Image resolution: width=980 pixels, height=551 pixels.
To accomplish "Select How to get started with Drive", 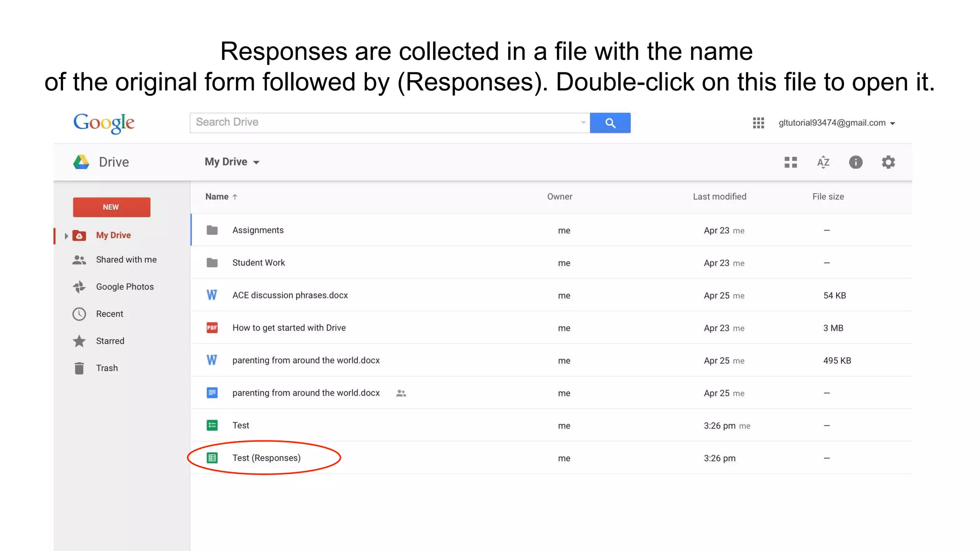I will [x=289, y=328].
